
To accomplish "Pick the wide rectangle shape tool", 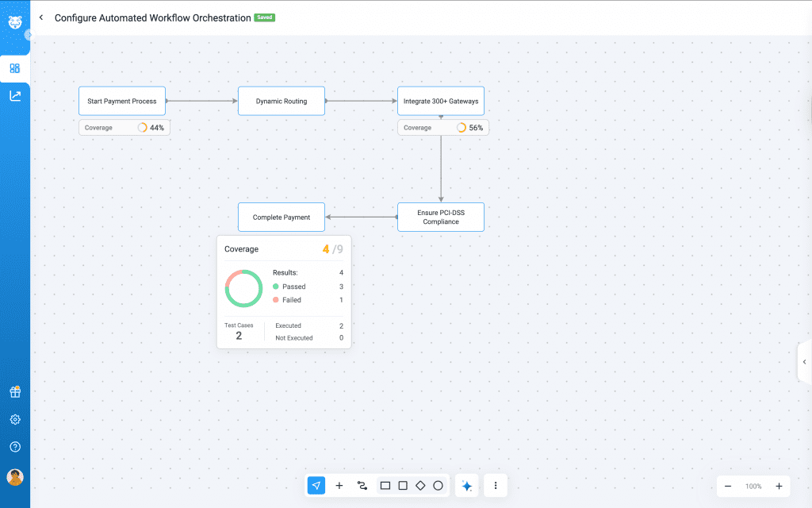I will (385, 486).
